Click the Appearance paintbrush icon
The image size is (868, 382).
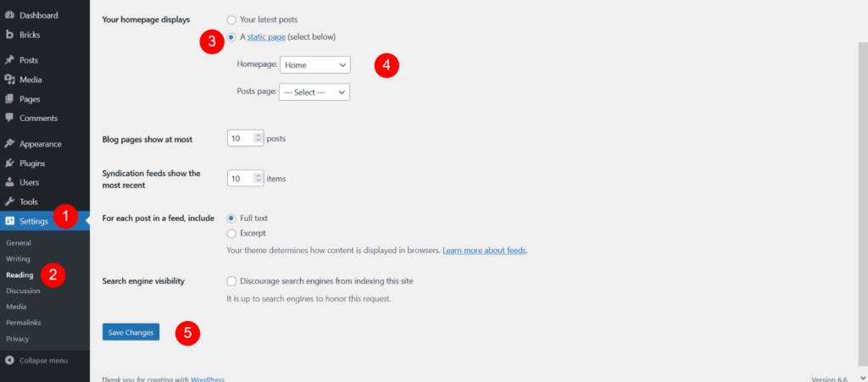click(x=9, y=144)
